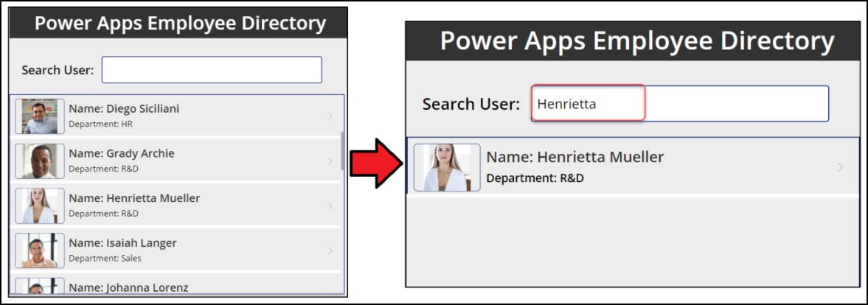The height and width of the screenshot is (305, 868).
Task: Click the left gallery scrollbar thumb
Action: 342,150
